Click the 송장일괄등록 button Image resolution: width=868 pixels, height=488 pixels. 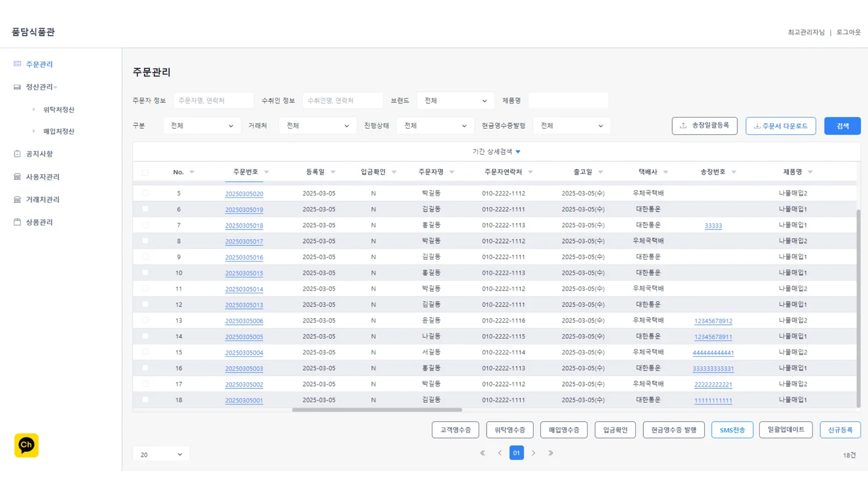tap(704, 126)
